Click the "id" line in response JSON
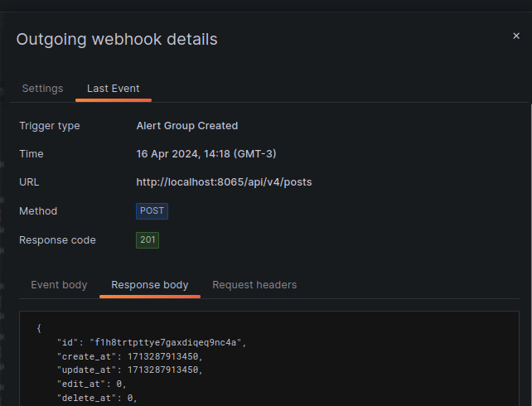 point(152,342)
